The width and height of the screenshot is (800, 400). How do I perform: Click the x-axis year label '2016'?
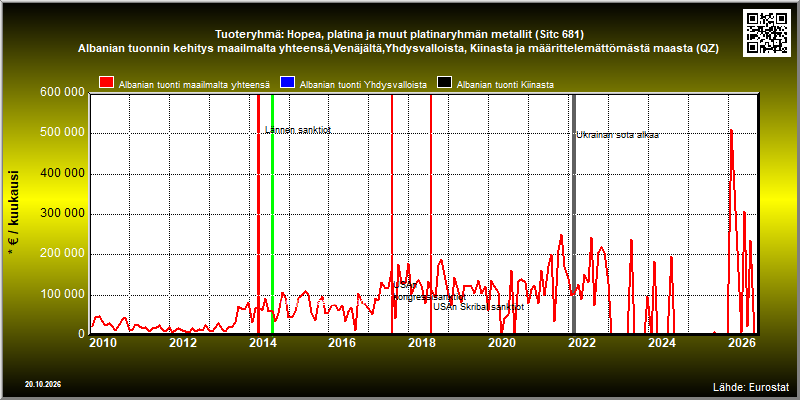pos(342,342)
